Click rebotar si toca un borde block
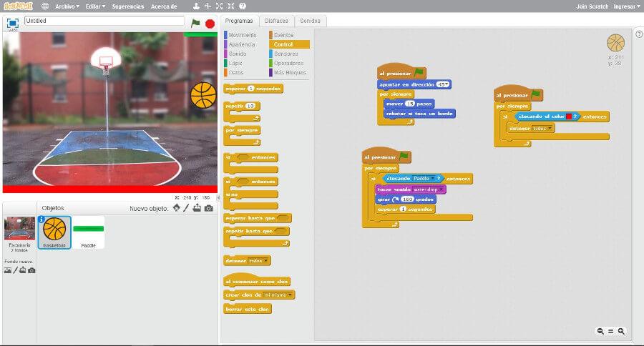 click(x=419, y=113)
